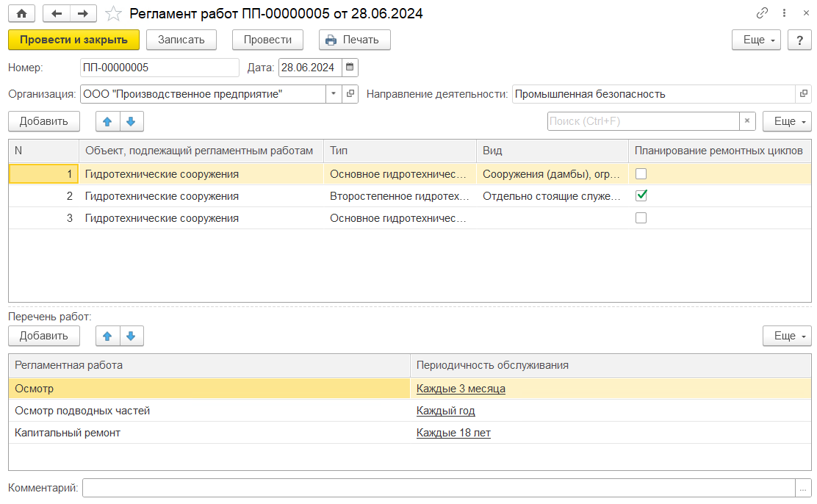Click into the Комментарий input field

438,488
